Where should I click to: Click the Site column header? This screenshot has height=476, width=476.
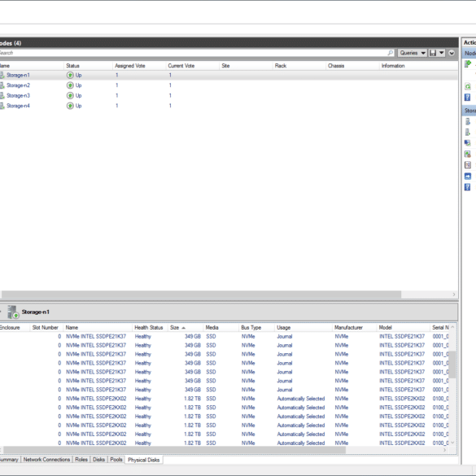click(246, 66)
